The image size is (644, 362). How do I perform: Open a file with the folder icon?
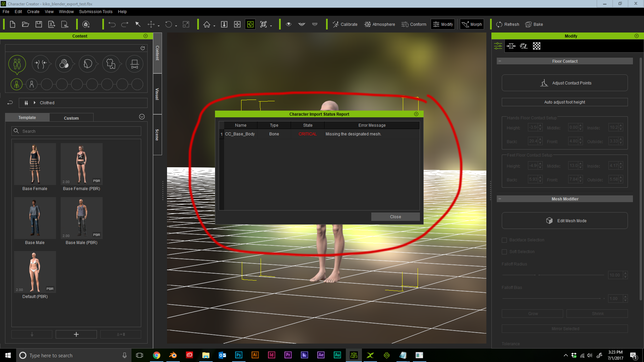(25, 24)
